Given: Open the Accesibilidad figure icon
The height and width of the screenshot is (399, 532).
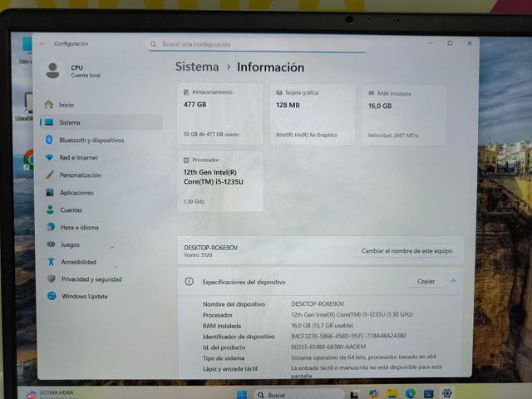Looking at the screenshot, I should point(51,262).
